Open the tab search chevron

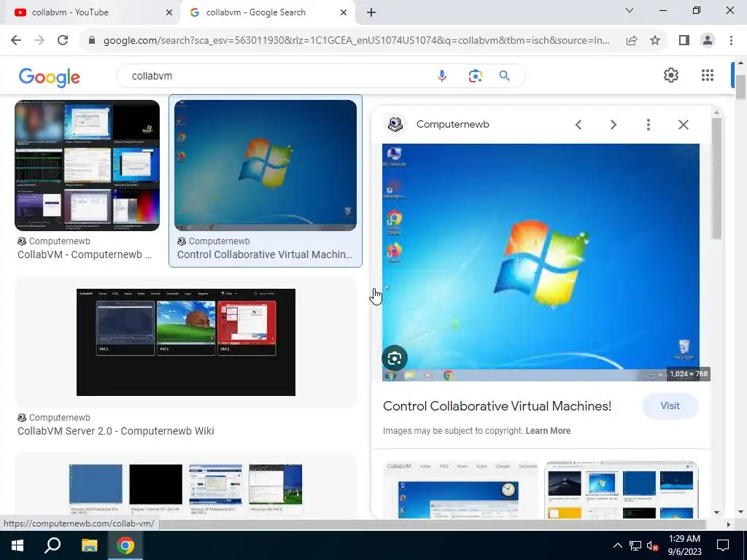[x=630, y=10]
